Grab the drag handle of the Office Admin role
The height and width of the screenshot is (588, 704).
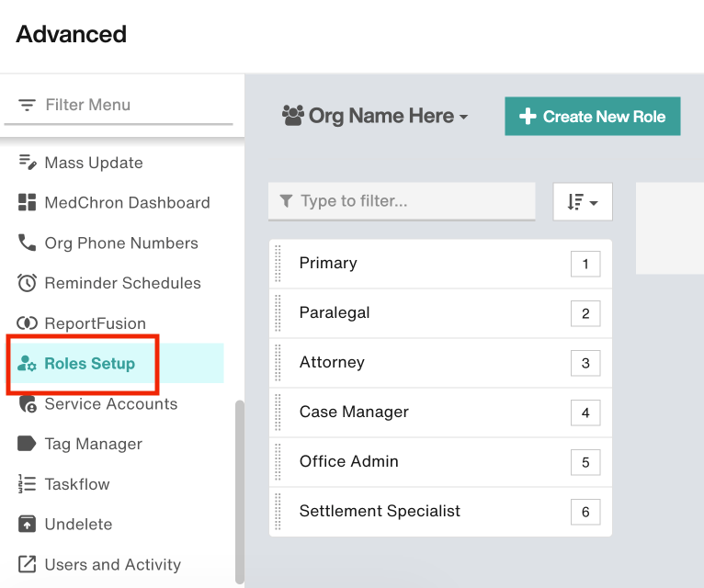pos(278,462)
